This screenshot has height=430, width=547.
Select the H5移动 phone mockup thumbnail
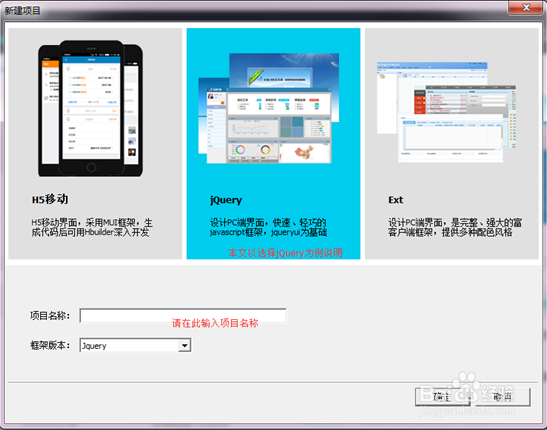click(90, 107)
